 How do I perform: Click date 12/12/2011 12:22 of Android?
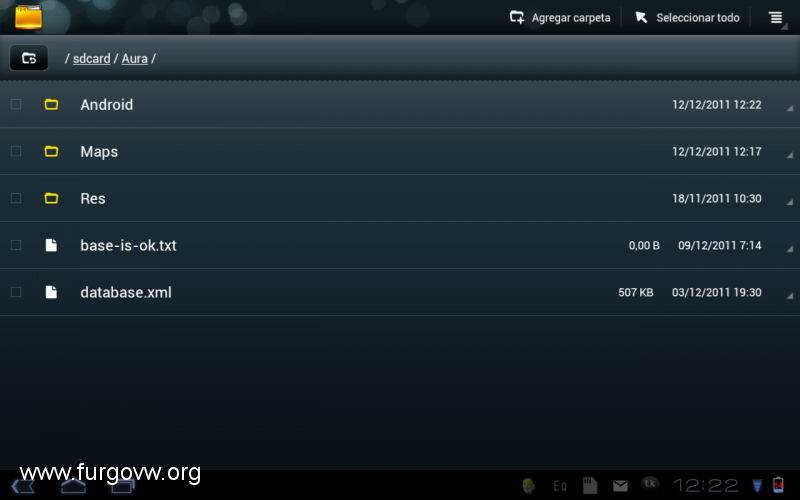(716, 105)
